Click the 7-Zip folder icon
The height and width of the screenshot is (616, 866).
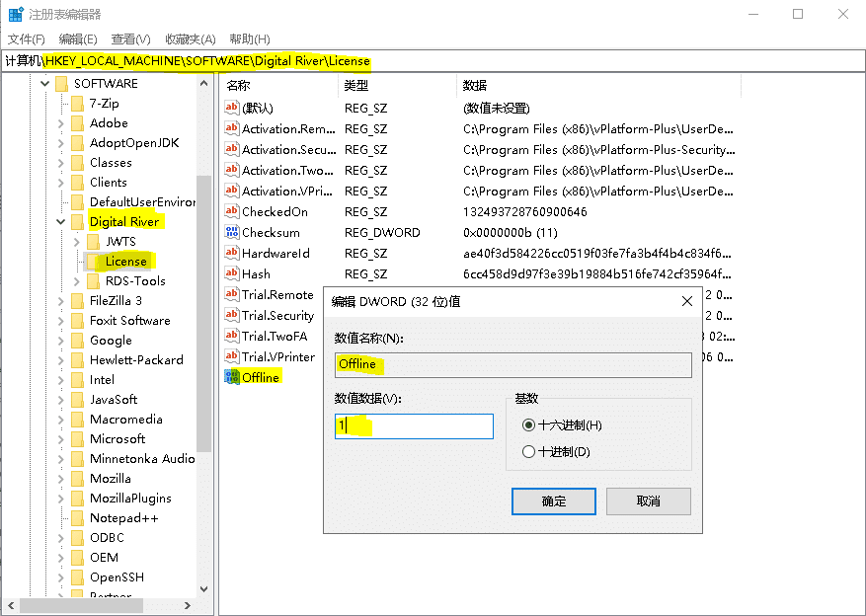coord(77,104)
